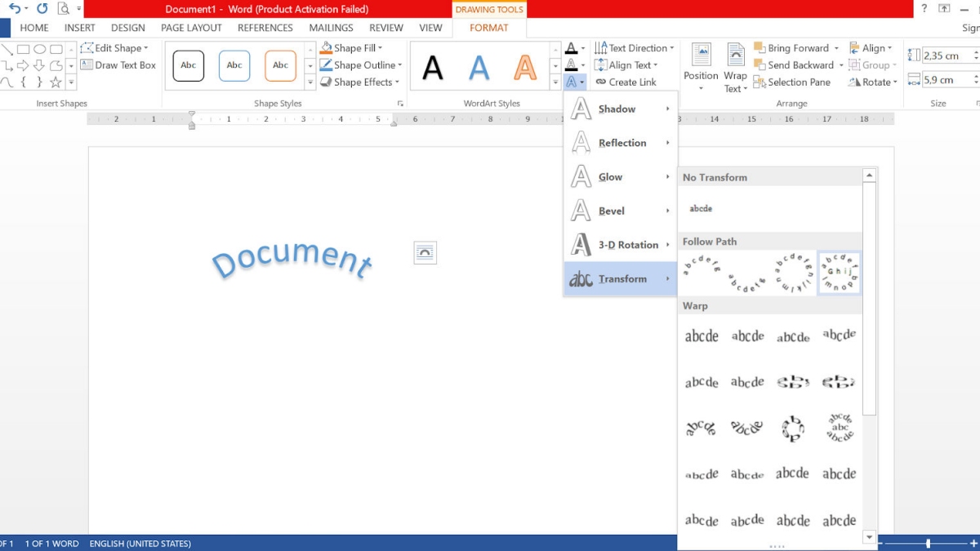Expand the Shape Styles gallery More arrow
980x551 pixels.
coord(310,82)
